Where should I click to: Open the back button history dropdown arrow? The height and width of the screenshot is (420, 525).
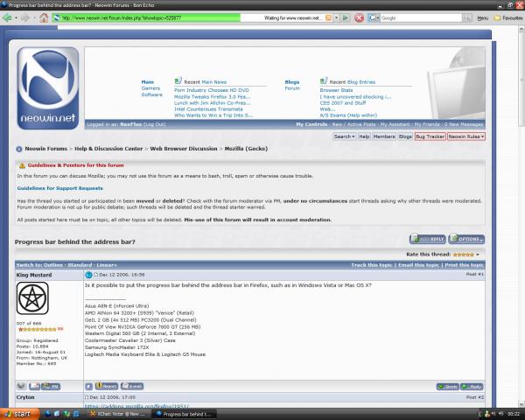point(16,17)
